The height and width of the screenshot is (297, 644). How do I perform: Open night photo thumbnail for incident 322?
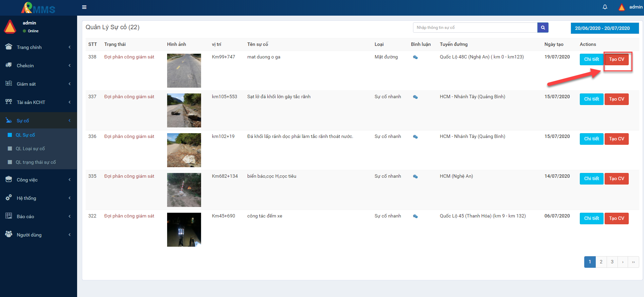click(x=184, y=230)
